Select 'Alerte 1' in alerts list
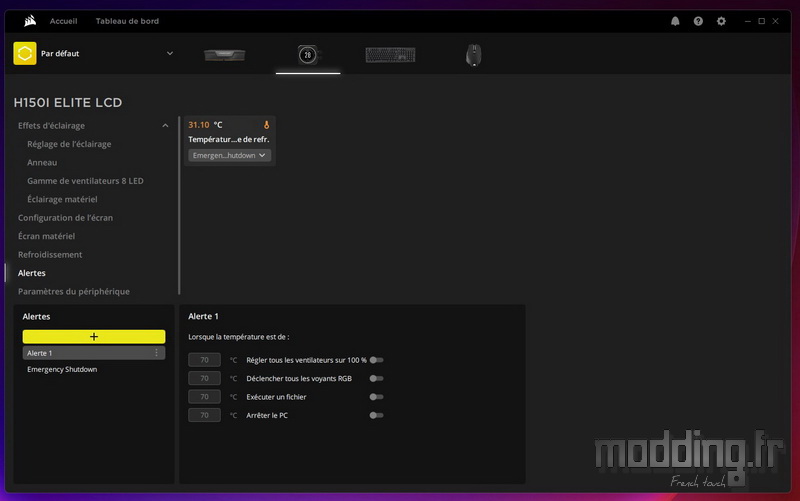Image resolution: width=800 pixels, height=501 pixels. tap(94, 353)
